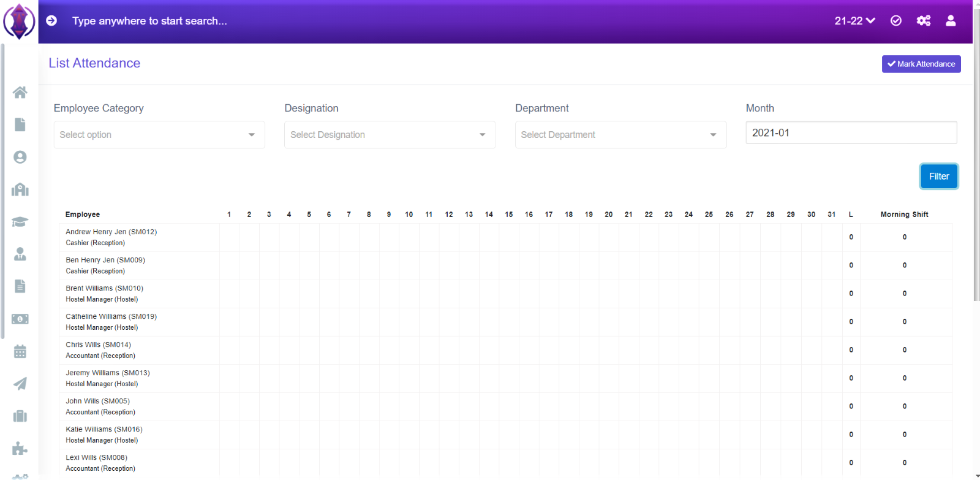
Task: Select employee Lexi Wills (SM008)
Action: click(x=96, y=458)
